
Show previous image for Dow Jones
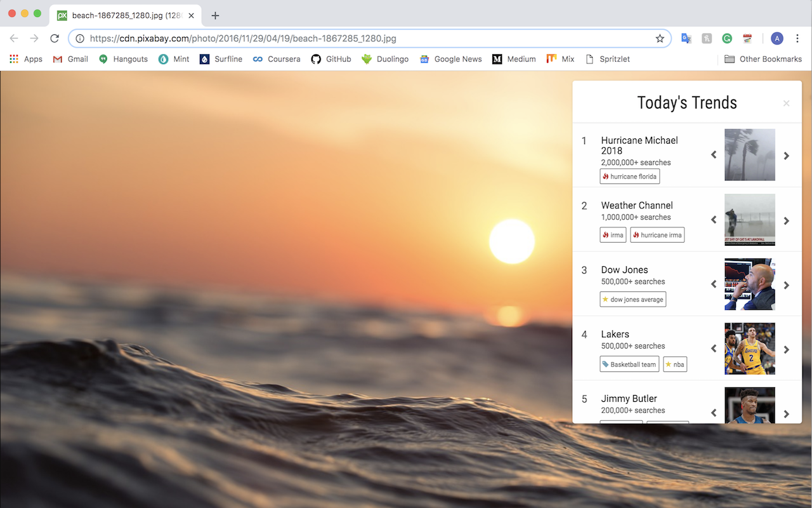coord(714,284)
